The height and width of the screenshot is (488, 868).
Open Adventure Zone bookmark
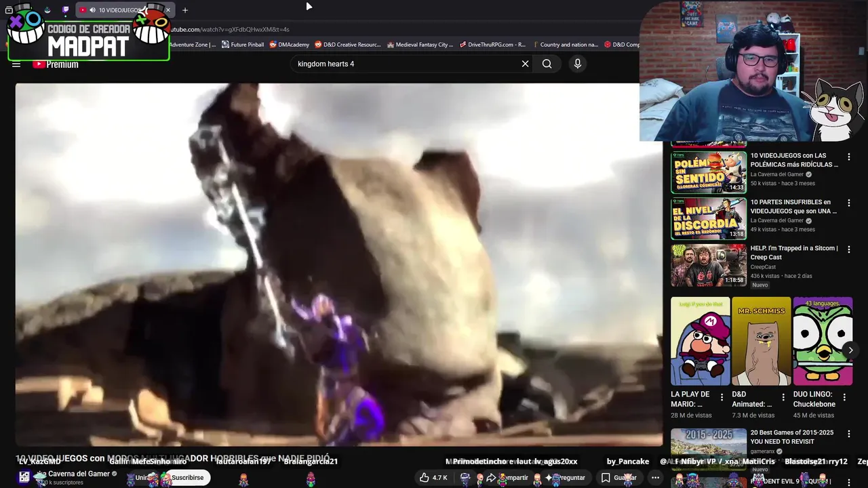point(193,45)
